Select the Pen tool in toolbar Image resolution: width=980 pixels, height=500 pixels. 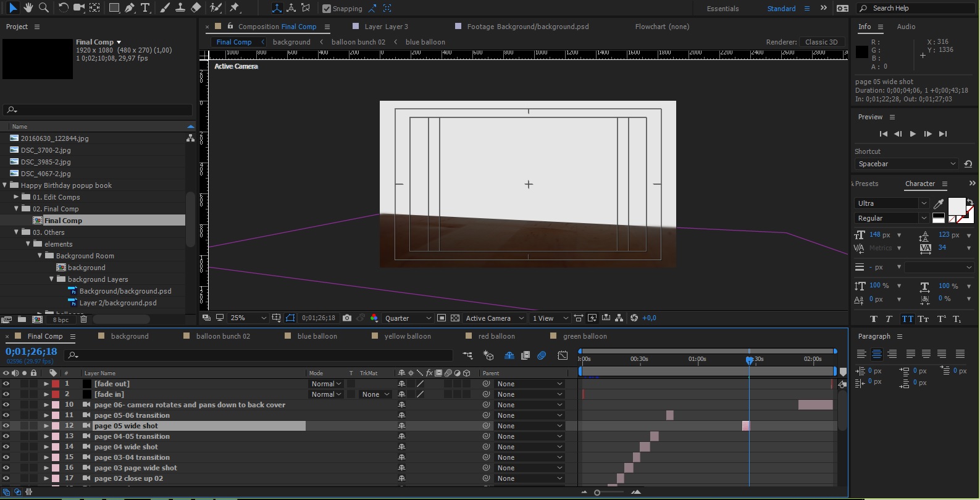coord(130,8)
